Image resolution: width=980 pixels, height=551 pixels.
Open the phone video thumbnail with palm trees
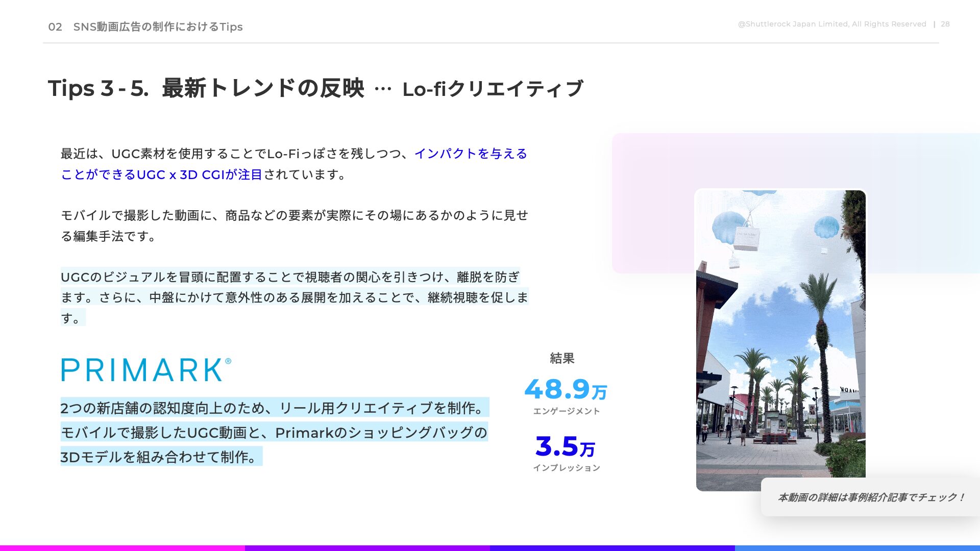(x=781, y=340)
